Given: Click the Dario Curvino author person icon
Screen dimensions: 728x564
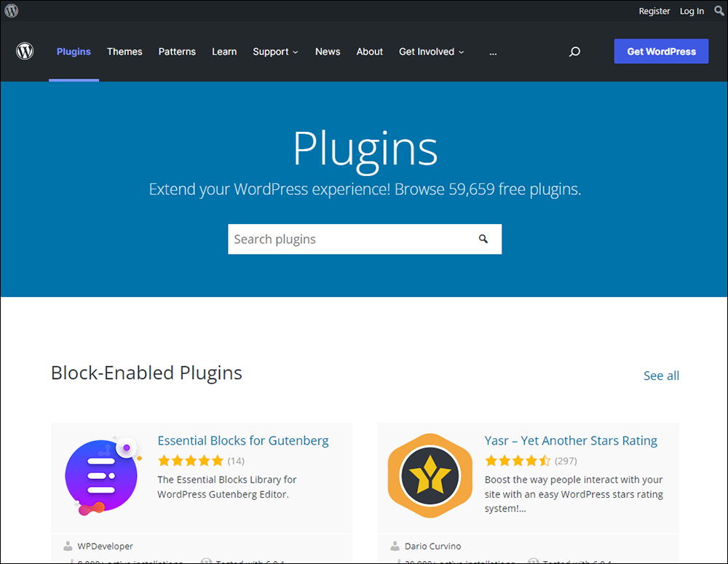Looking at the screenshot, I should click(x=395, y=546).
